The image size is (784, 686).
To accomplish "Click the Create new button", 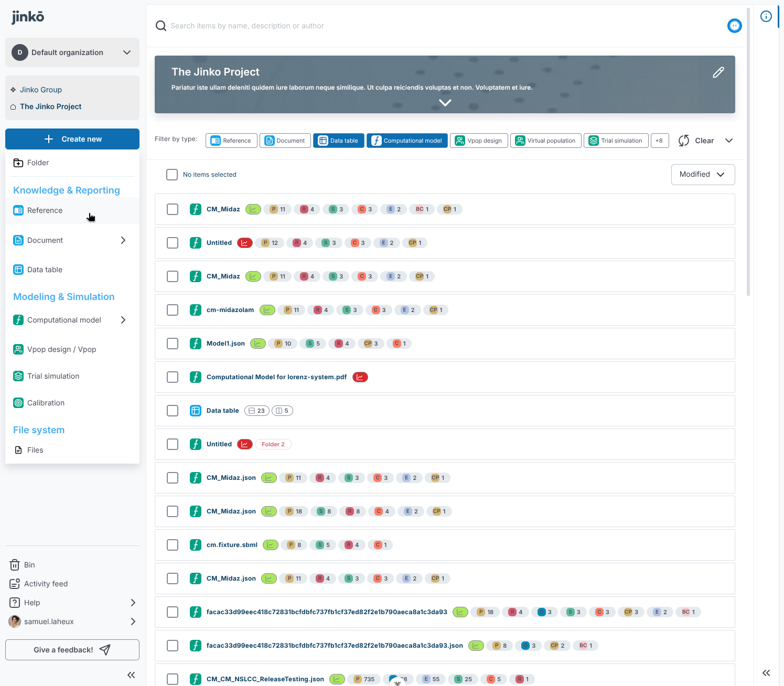I will coord(72,139).
